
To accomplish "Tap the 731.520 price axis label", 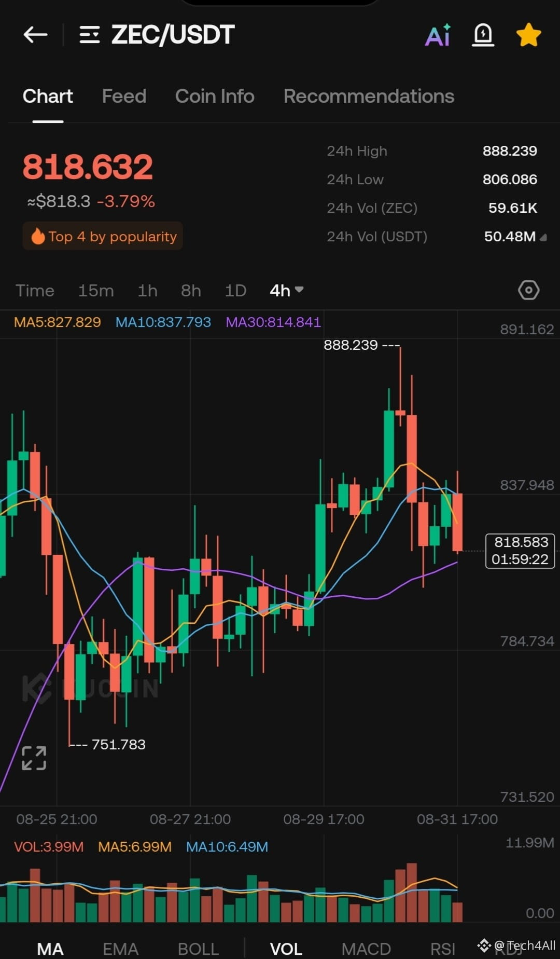I will coord(527,797).
